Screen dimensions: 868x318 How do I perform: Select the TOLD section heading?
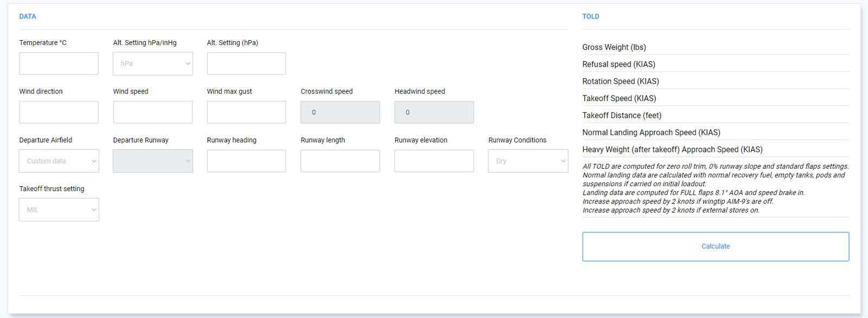tap(591, 16)
